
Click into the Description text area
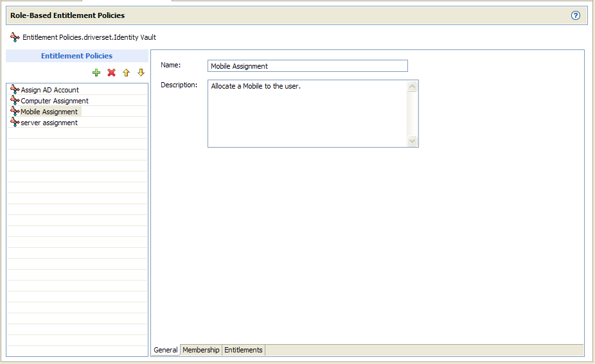(307, 114)
